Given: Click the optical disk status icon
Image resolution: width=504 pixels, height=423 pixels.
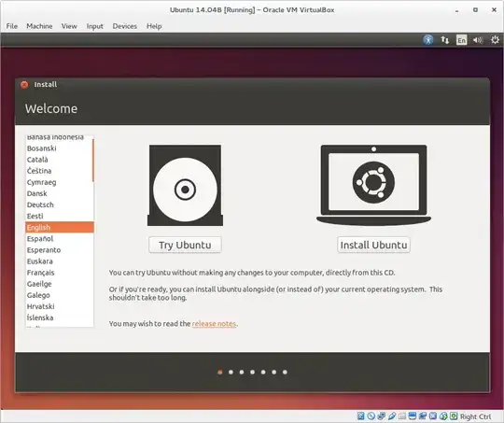Looking at the screenshot, I should tap(371, 416).
